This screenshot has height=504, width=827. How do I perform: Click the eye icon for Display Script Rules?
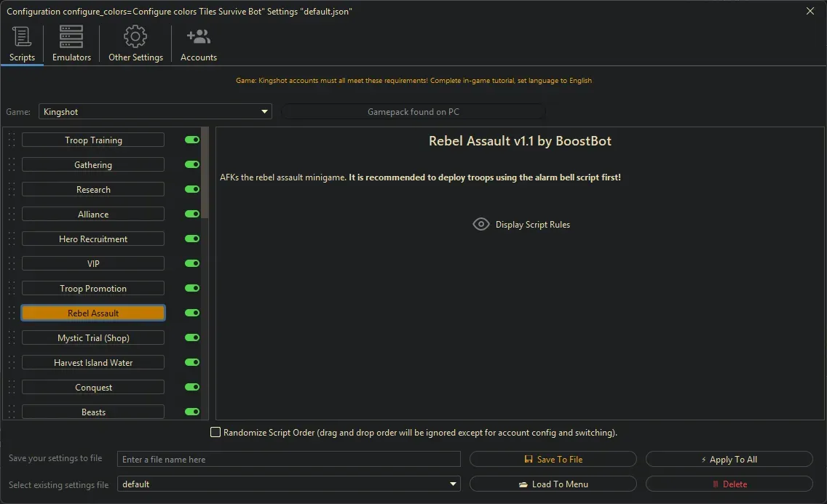pyautogui.click(x=481, y=225)
